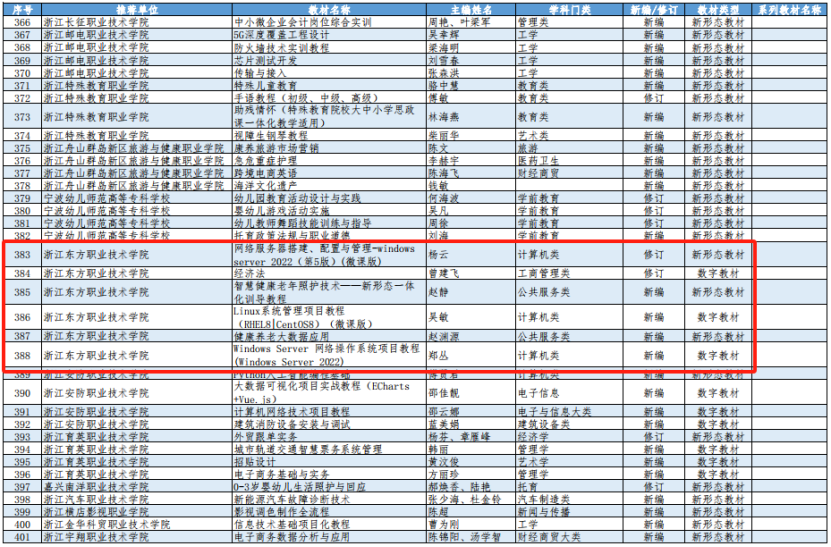Click the 芯片测试开发 textbook cell
This screenshot has width=831, height=547.
[260, 60]
